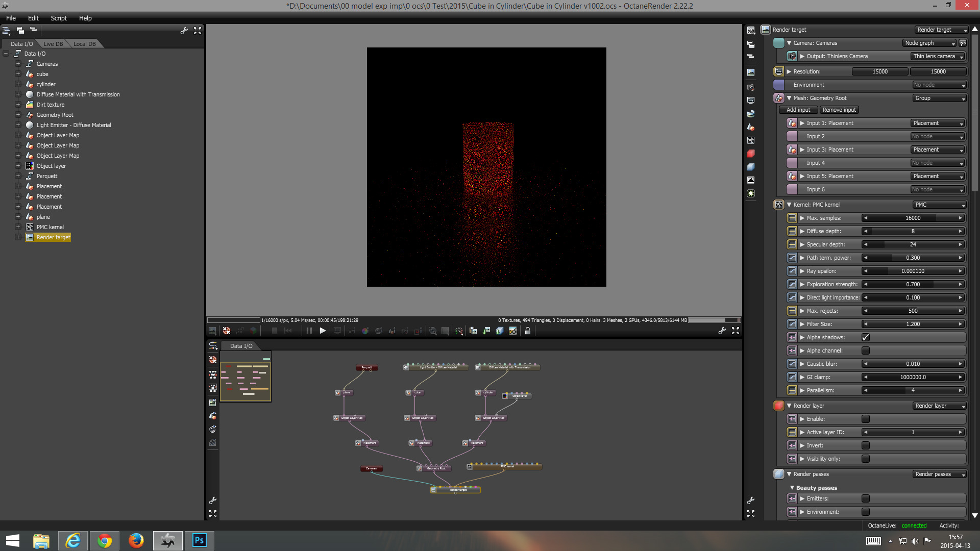
Task: Click the lock icon in render toolbar
Action: [x=528, y=331]
